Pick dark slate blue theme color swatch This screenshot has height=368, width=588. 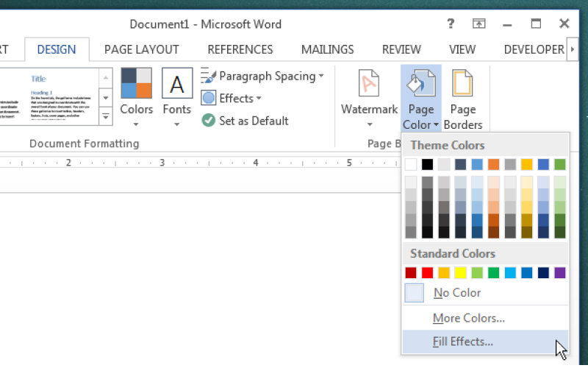460,164
